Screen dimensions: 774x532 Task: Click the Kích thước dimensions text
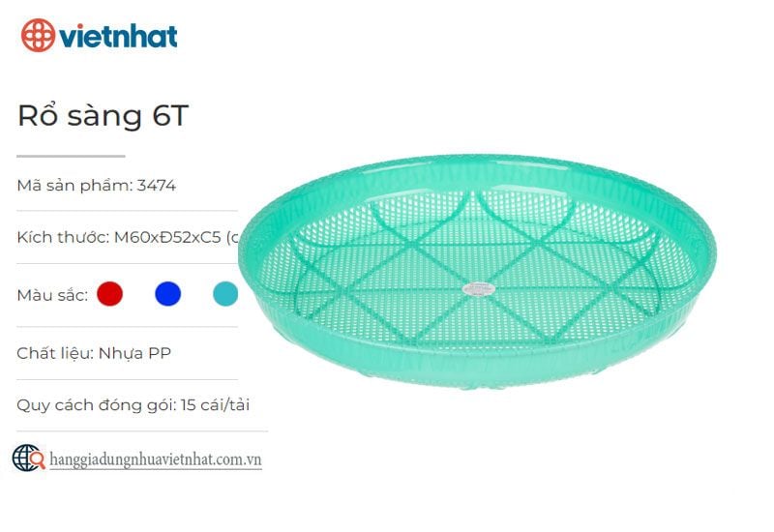click(x=128, y=238)
